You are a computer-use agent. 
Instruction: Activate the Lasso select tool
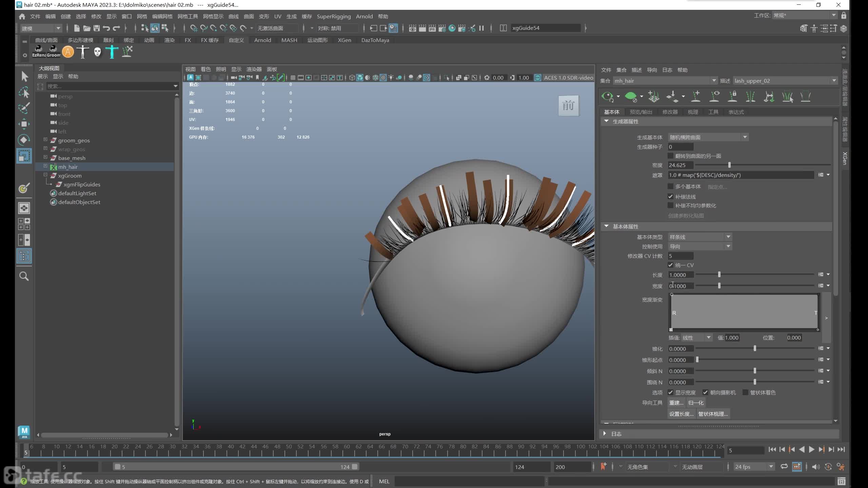click(24, 93)
